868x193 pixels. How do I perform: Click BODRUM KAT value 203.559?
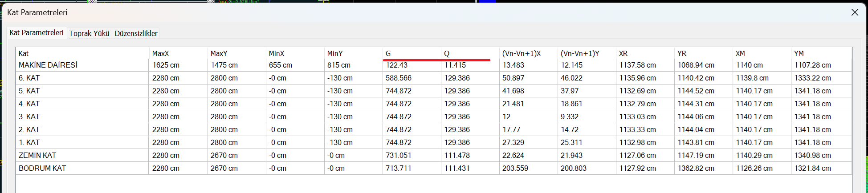tap(515, 169)
